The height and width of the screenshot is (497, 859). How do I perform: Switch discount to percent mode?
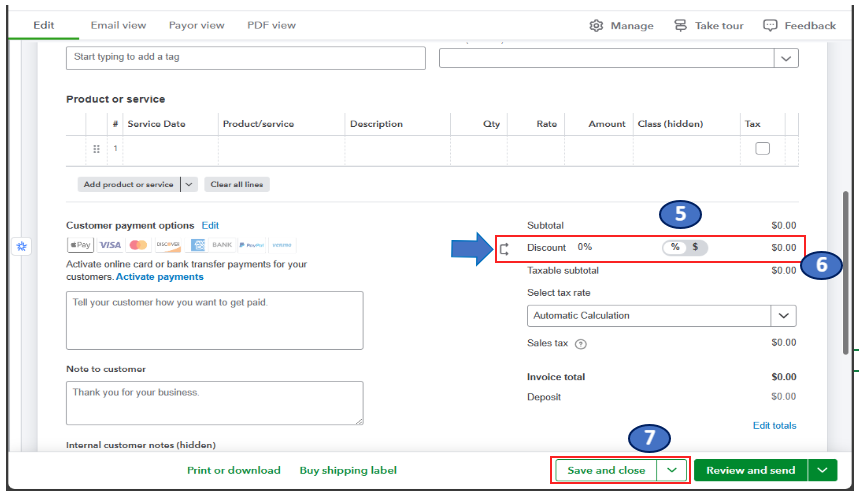[x=675, y=247]
